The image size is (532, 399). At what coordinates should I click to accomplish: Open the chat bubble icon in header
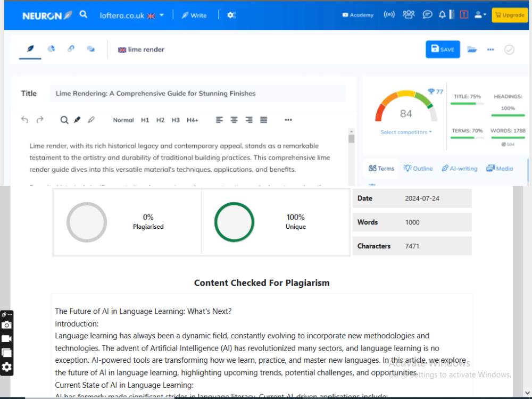coord(427,15)
